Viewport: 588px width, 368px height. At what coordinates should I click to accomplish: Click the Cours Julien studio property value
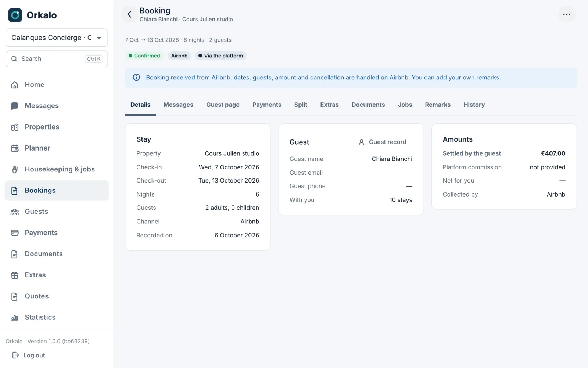pyautogui.click(x=232, y=153)
